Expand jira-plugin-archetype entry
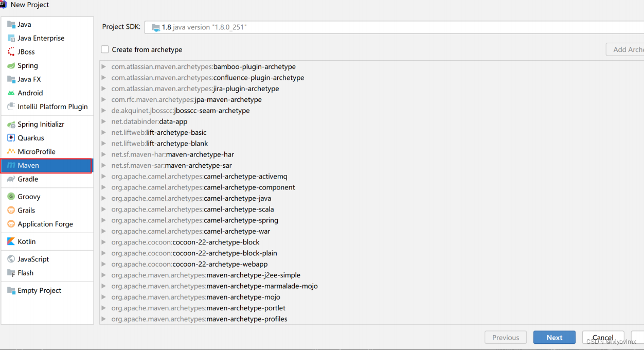Viewport: 644px width, 350px height. (x=104, y=89)
